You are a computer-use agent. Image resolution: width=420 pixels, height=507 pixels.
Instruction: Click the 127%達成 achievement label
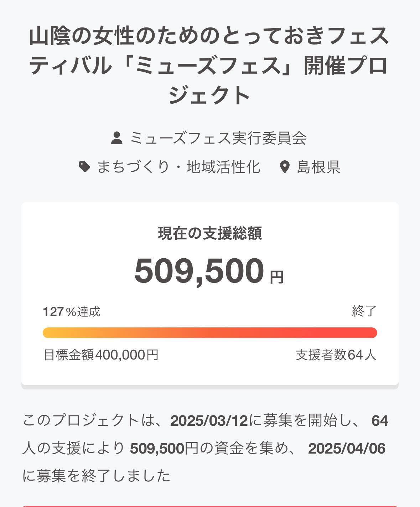coord(72,312)
